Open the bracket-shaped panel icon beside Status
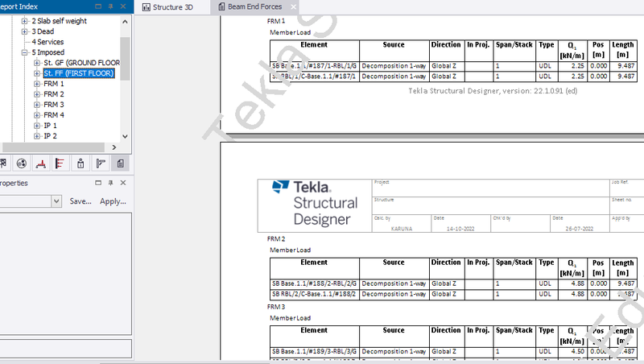Image resolution: width=644 pixels, height=364 pixels. [x=101, y=163]
